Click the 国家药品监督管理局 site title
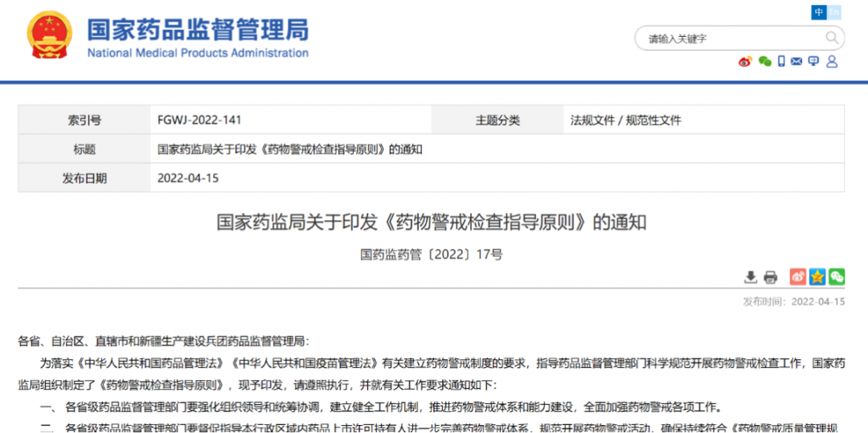 coord(197,31)
